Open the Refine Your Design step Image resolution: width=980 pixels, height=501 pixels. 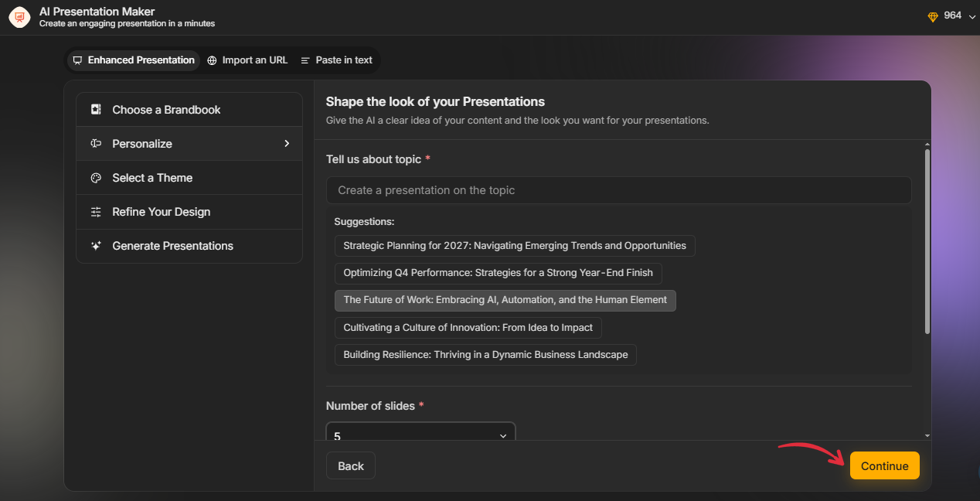coord(189,212)
